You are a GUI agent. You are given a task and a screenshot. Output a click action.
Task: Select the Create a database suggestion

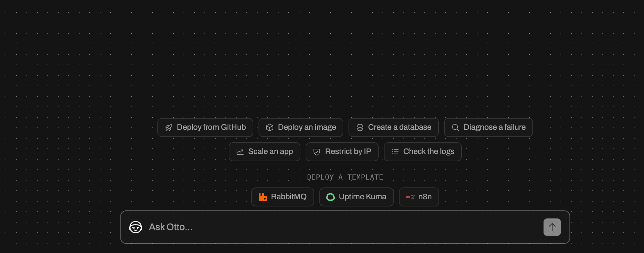pos(394,127)
